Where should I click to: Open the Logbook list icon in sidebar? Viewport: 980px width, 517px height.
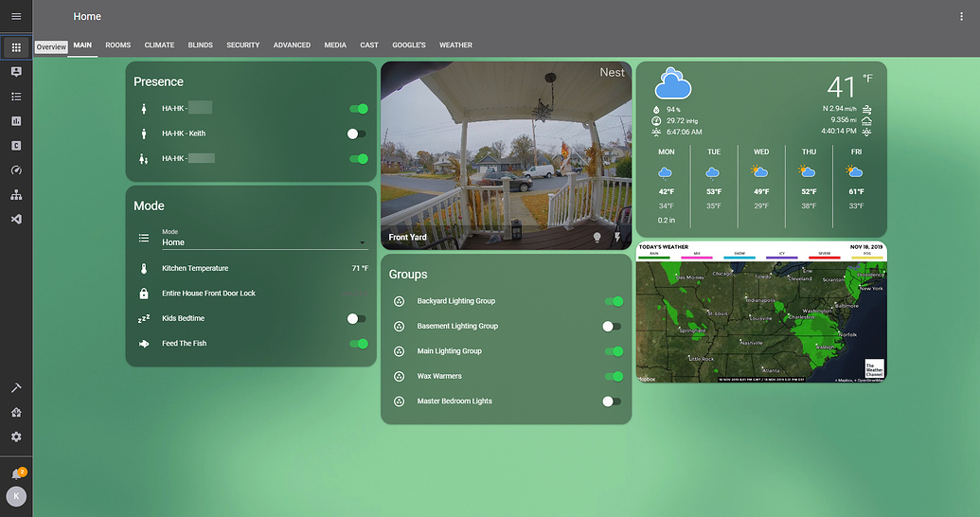(x=16, y=97)
